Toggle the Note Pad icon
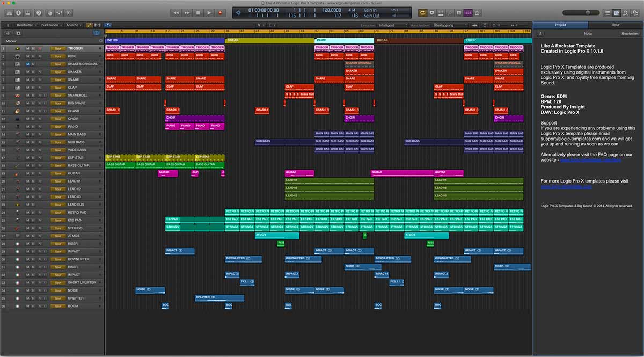 tap(617, 13)
